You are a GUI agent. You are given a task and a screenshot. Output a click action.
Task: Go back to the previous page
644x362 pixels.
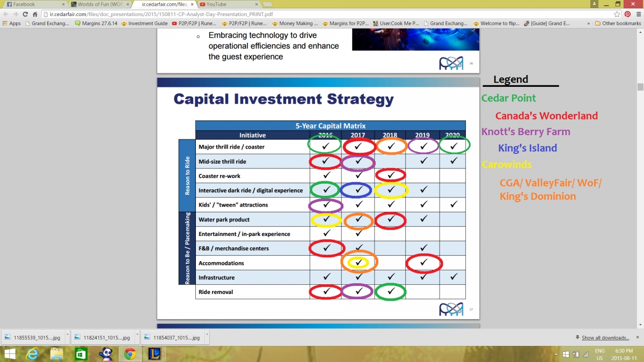[x=6, y=14]
